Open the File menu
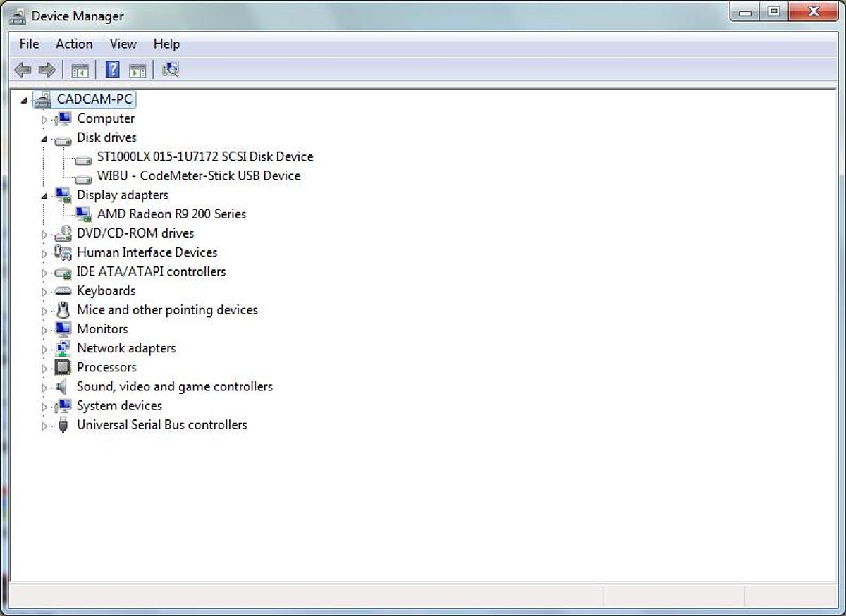This screenshot has width=846, height=616. pyautogui.click(x=29, y=44)
